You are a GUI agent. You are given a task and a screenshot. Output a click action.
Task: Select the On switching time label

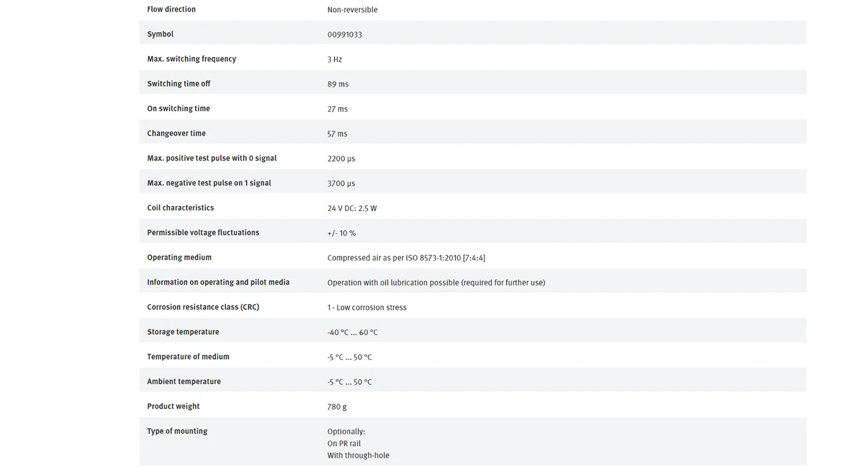click(x=178, y=108)
